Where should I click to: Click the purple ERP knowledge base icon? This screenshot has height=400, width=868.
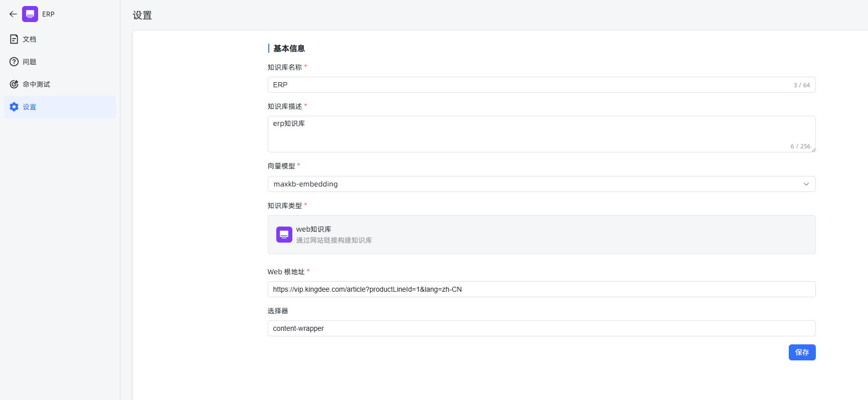[30, 14]
